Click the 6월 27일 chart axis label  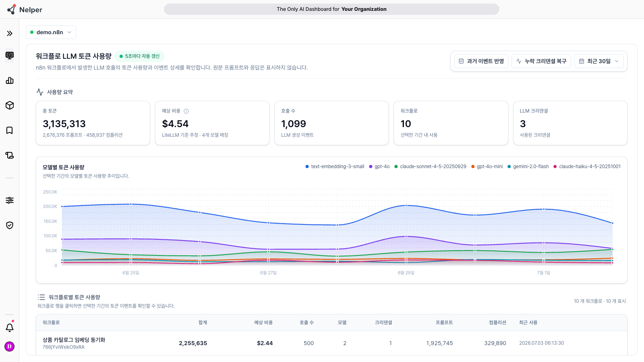pyautogui.click(x=268, y=273)
